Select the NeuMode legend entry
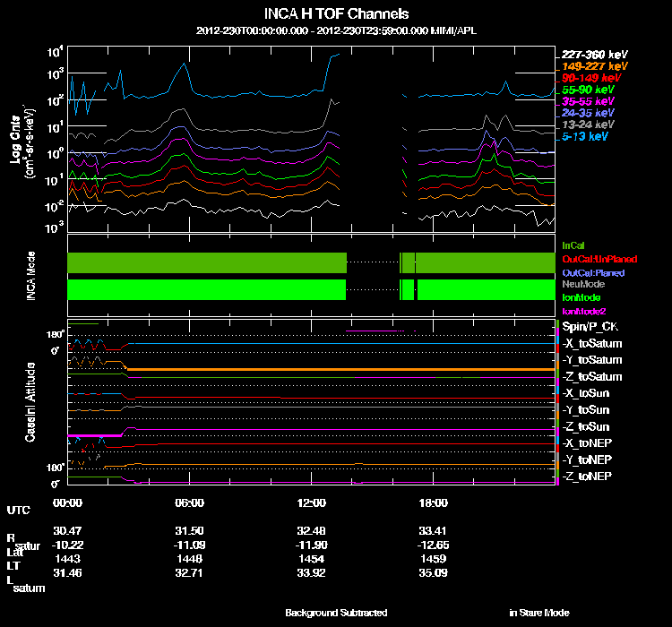 point(581,283)
